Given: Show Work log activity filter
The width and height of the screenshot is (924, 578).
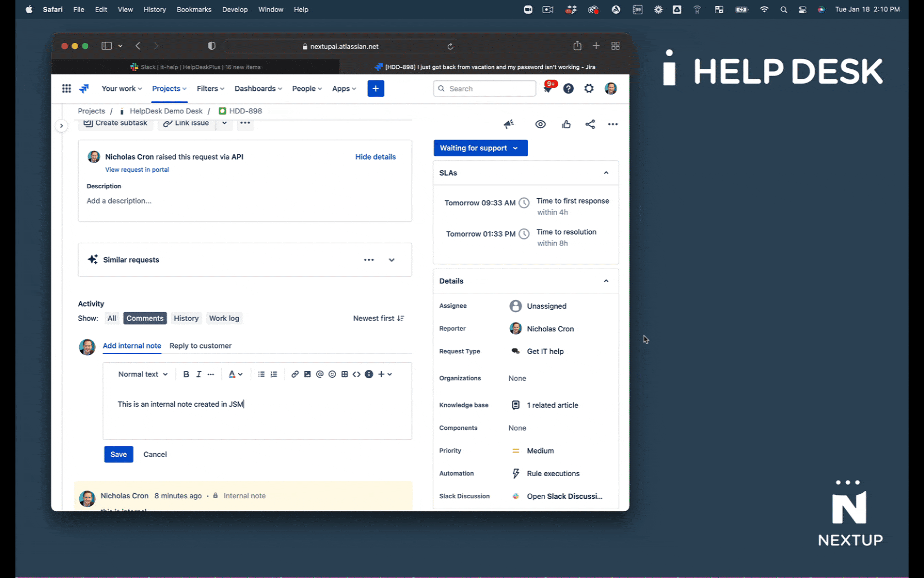Looking at the screenshot, I should coord(224,318).
